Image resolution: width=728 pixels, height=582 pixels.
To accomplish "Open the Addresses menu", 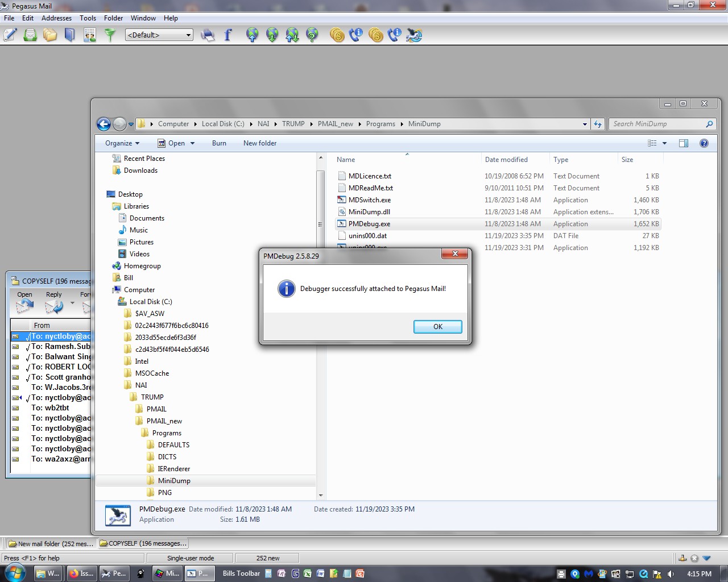I will click(x=56, y=18).
